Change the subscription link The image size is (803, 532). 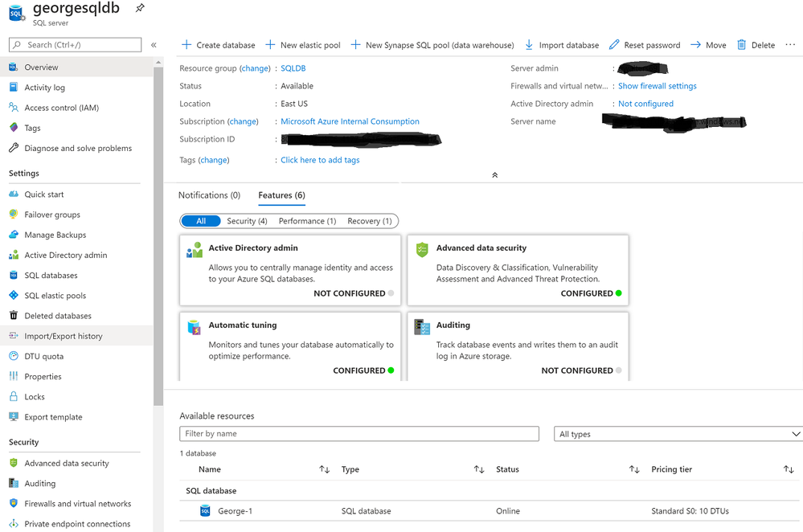(x=243, y=121)
